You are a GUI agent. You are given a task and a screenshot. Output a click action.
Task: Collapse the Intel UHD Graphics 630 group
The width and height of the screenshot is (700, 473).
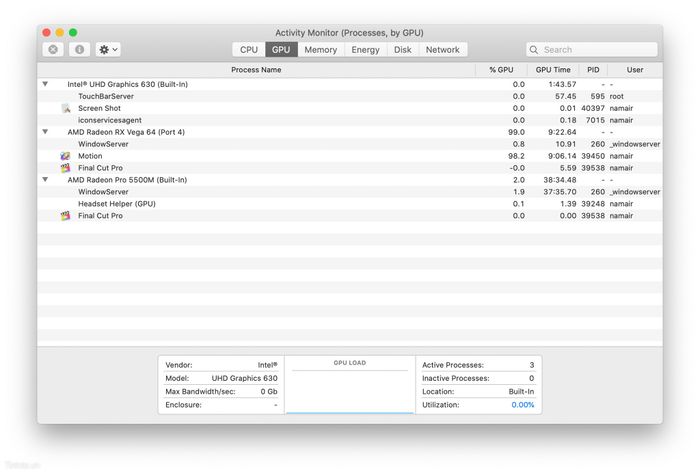pos(45,84)
